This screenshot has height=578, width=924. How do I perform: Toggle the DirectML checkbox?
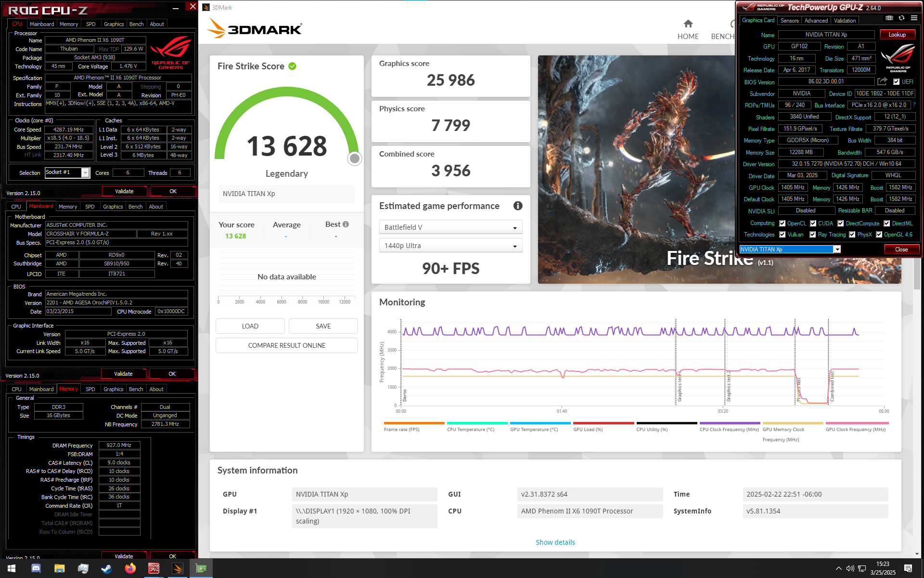tap(887, 223)
